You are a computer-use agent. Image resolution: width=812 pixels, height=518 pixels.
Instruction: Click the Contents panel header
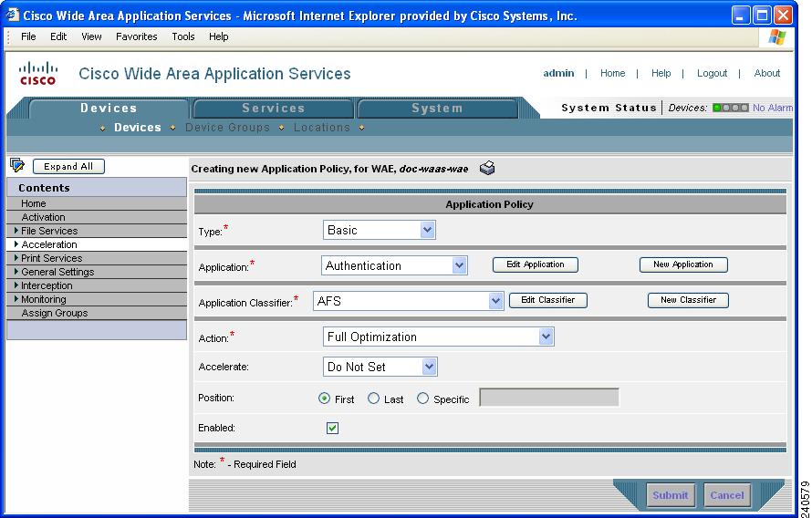[97, 187]
